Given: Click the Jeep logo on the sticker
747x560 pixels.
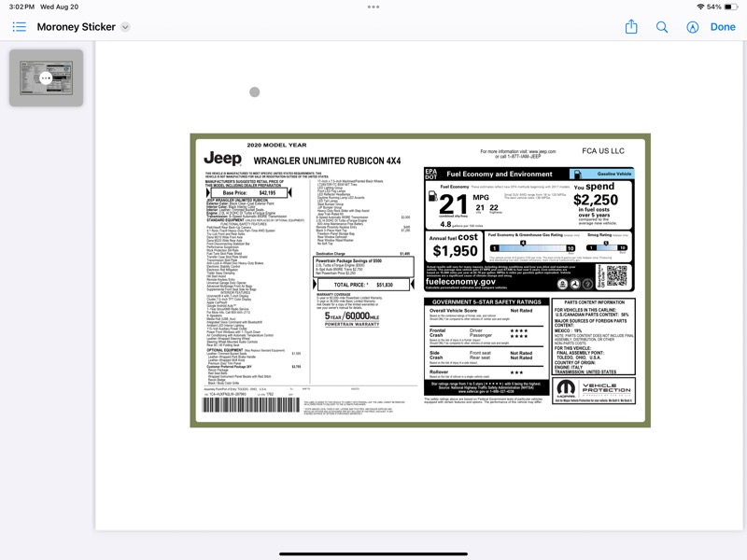Looking at the screenshot, I should [x=222, y=159].
